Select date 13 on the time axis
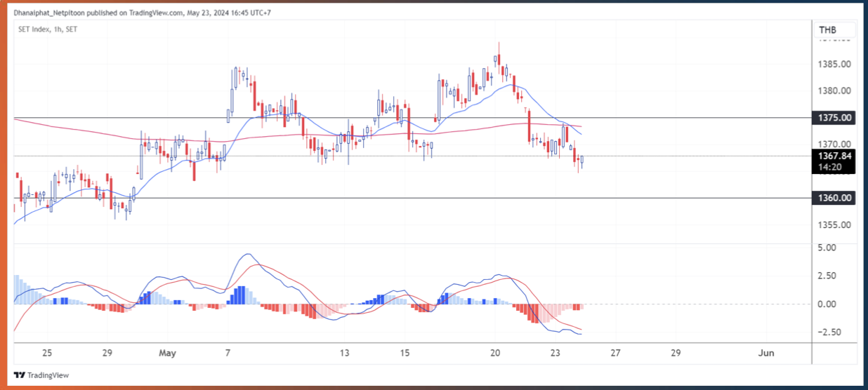 pyautogui.click(x=345, y=353)
